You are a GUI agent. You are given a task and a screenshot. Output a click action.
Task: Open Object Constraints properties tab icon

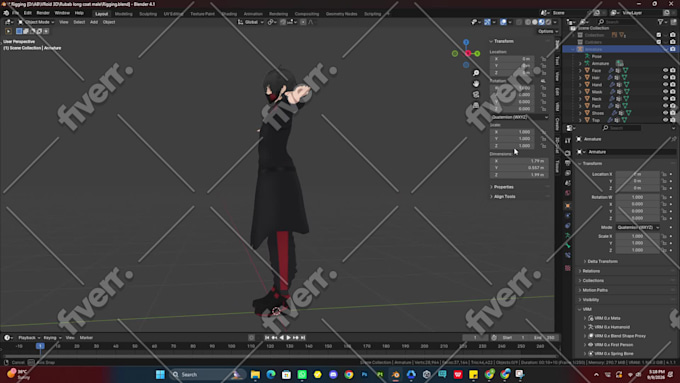point(568,226)
